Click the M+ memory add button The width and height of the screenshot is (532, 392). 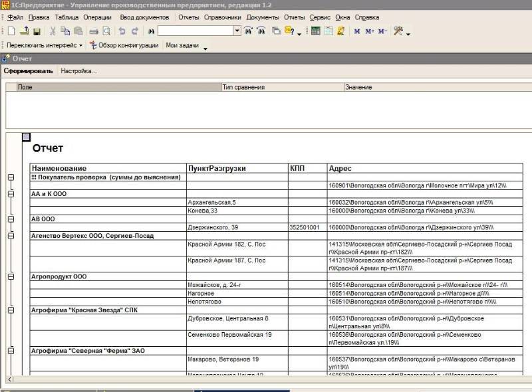tap(370, 31)
